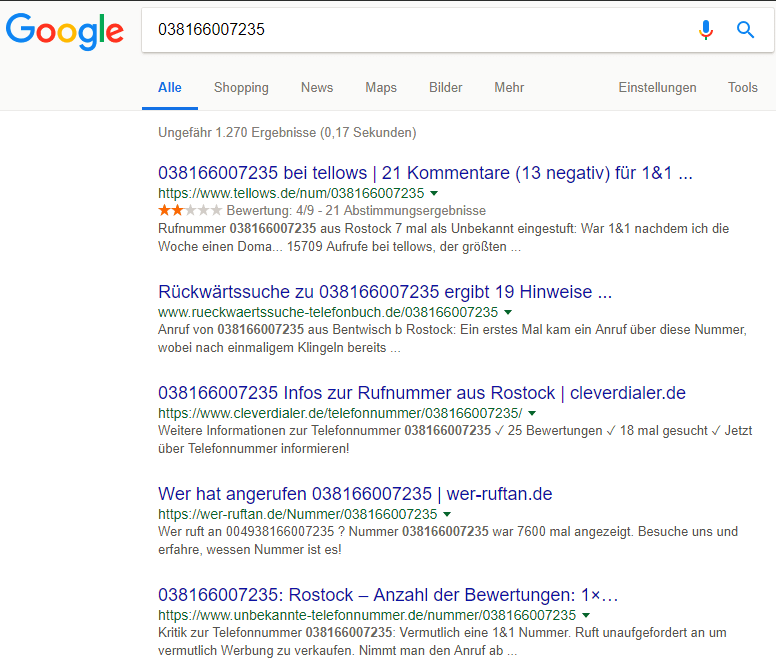Image resolution: width=776 pixels, height=663 pixels.
Task: Expand arrow beside rueckwaertssuche-telefonbuch.de URL
Action: pos(508,312)
